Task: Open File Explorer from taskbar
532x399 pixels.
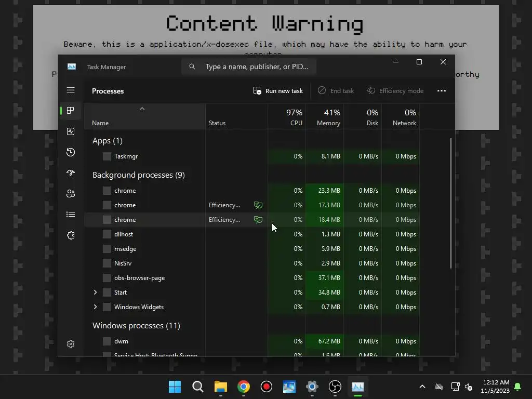Action: coord(220,387)
